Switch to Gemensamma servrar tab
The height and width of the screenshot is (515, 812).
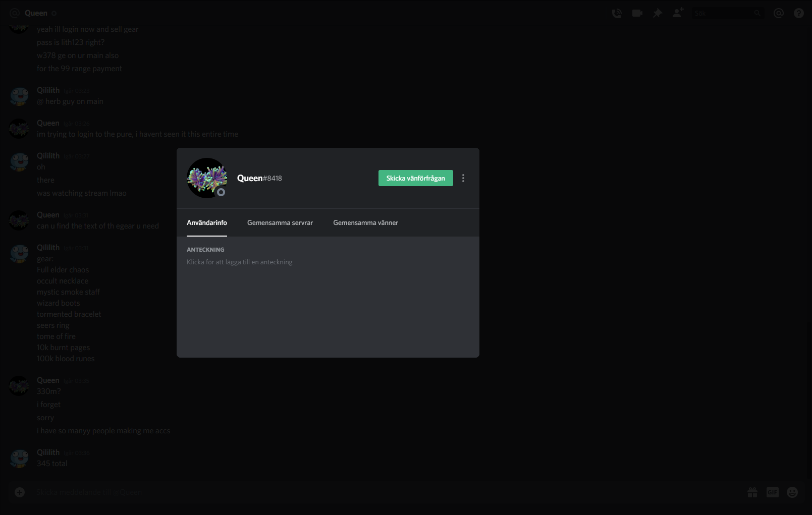[280, 222]
